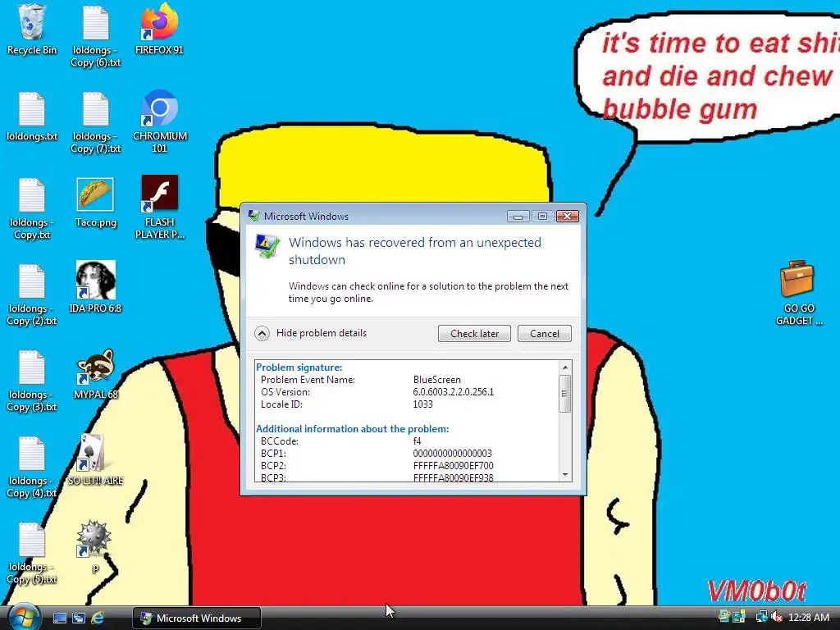The height and width of the screenshot is (630, 840).
Task: Select the MYPAL 68 raccoon shortcut
Action: coord(95,374)
